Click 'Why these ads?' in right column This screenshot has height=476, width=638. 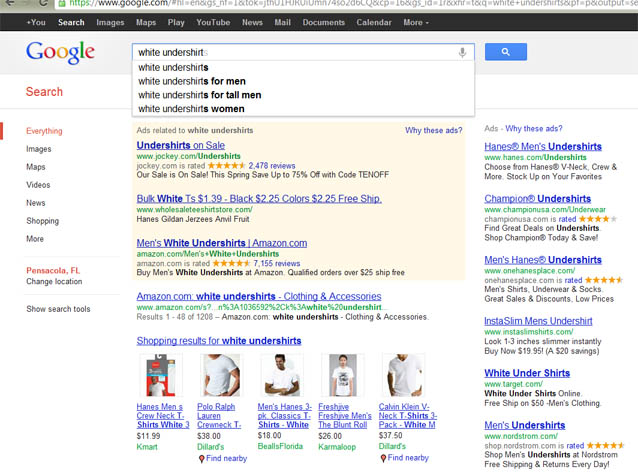[x=534, y=129]
